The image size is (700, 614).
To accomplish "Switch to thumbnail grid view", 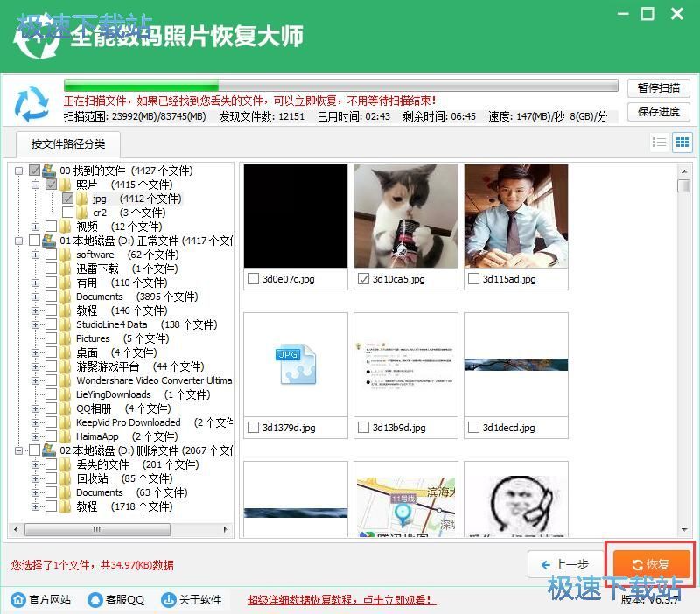I will 682,143.
